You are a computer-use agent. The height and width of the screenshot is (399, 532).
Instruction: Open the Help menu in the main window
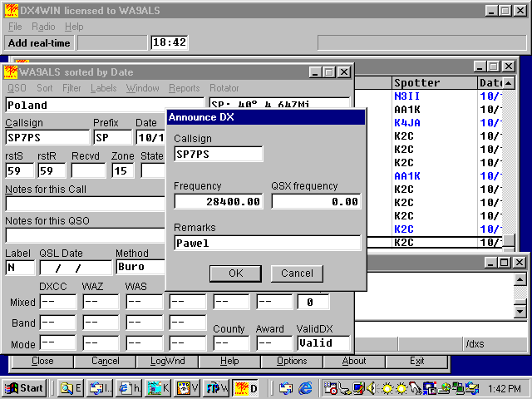pyautogui.click(x=74, y=27)
